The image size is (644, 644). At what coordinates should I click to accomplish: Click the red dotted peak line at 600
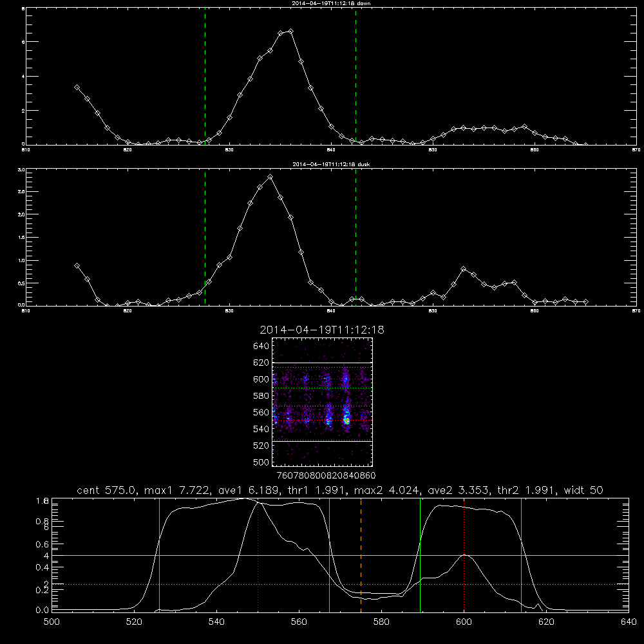point(464,554)
